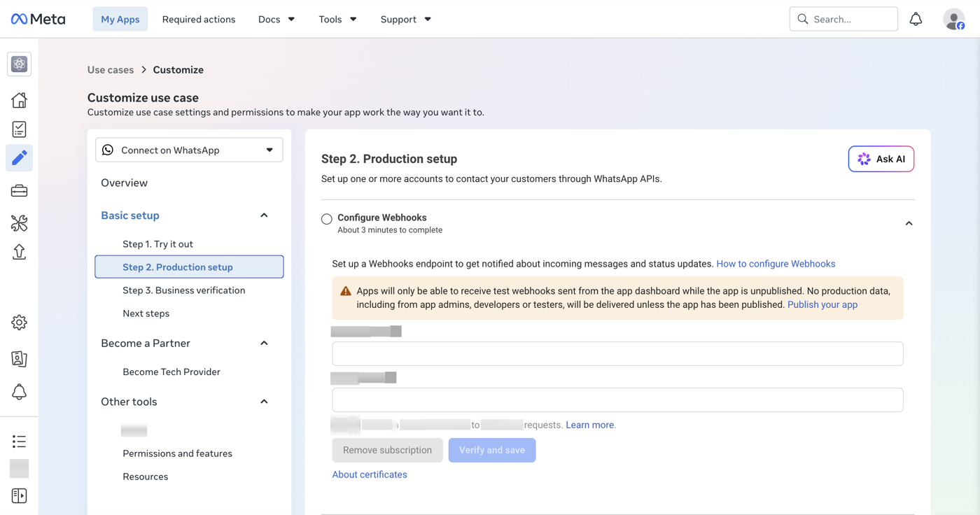Follow the Publish your app link
The width and height of the screenshot is (980, 515).
822,304
